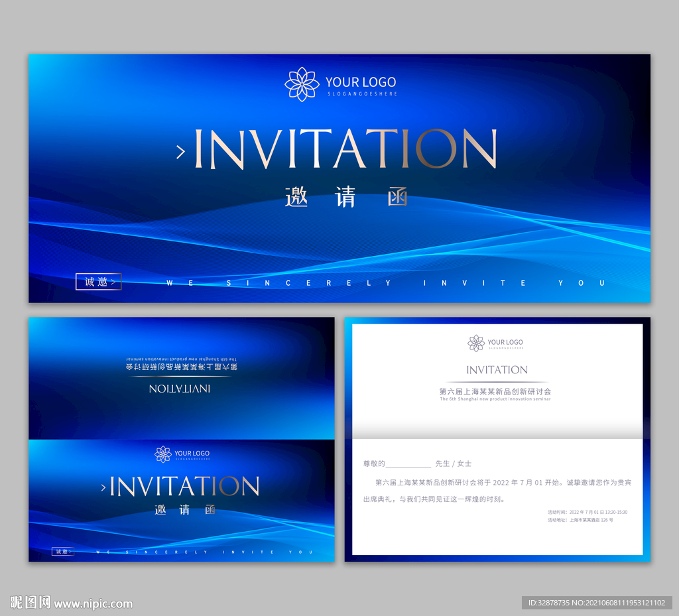Select the gold INVITATION title on the bottom-left card
This screenshot has width=679, height=616.
tap(184, 486)
